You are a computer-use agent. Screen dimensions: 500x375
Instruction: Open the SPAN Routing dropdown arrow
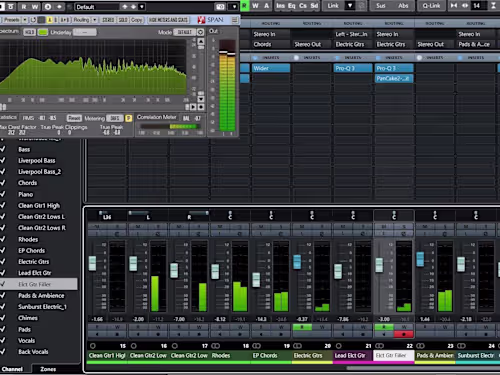click(95, 20)
